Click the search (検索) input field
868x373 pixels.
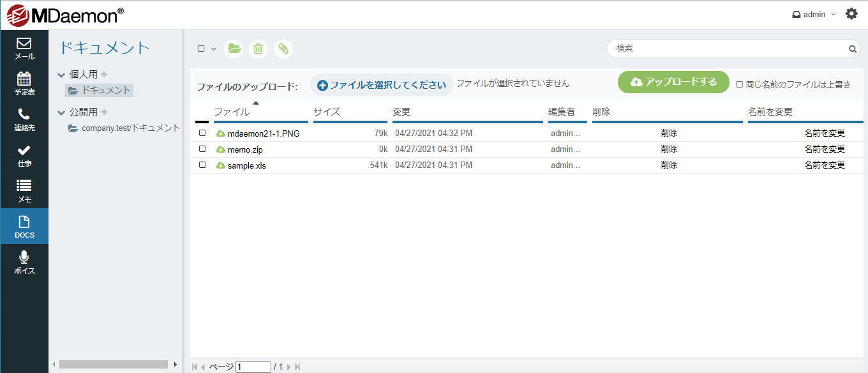[728, 49]
